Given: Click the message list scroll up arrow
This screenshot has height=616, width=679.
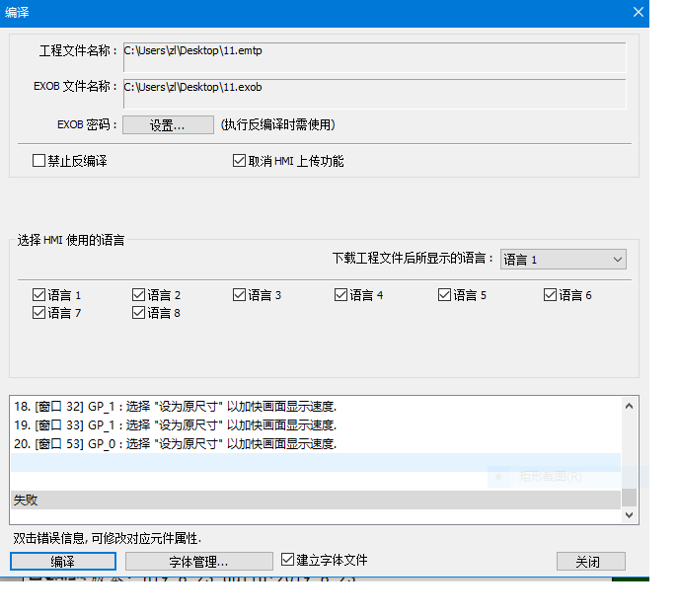Looking at the screenshot, I should coord(631,406).
